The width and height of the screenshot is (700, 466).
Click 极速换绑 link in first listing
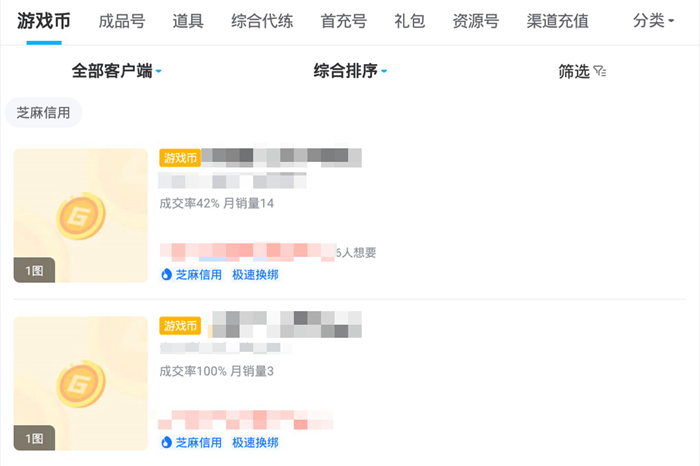pyautogui.click(x=255, y=274)
